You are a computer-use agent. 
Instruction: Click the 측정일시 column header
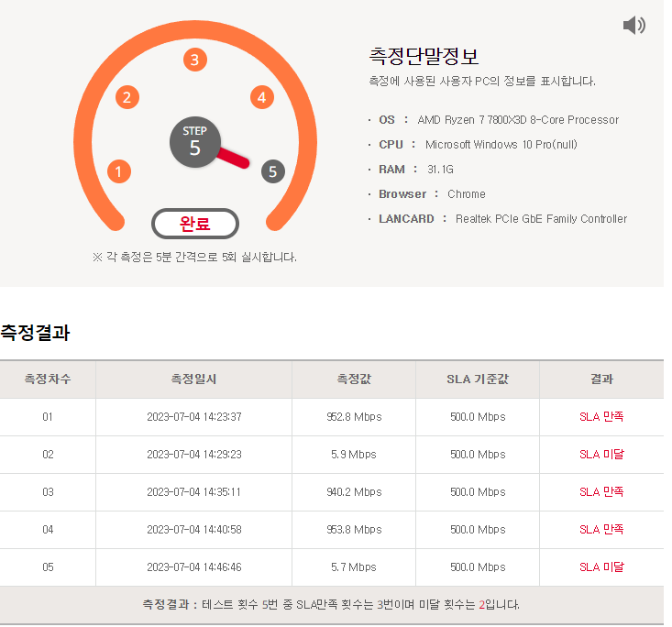click(x=193, y=379)
